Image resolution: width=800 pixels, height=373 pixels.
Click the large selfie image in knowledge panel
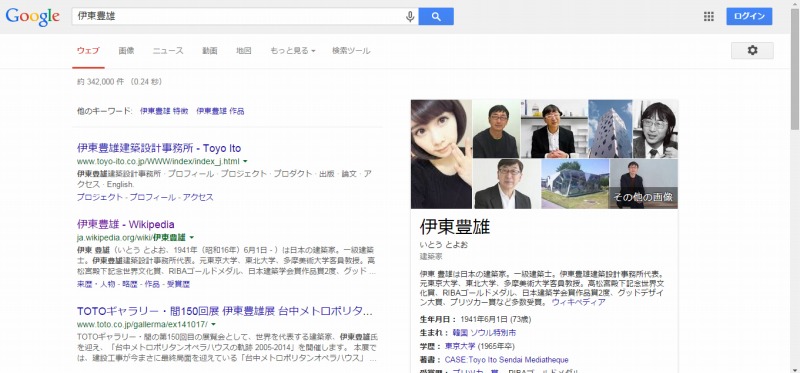441,154
